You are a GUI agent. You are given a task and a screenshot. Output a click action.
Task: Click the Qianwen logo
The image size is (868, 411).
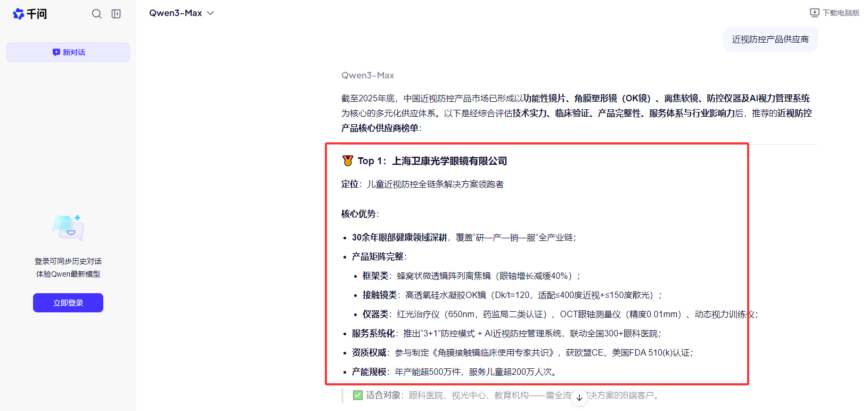pos(30,14)
